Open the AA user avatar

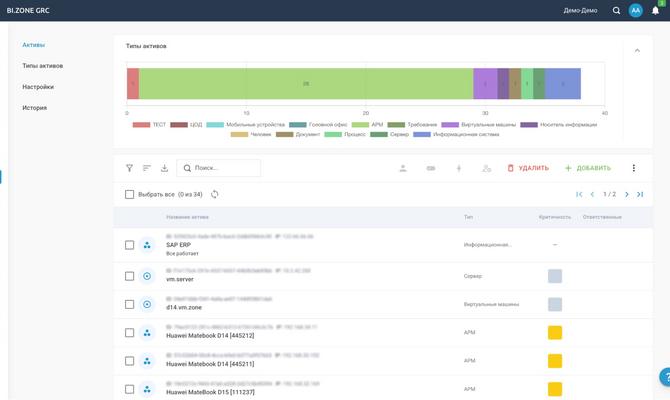pos(635,11)
